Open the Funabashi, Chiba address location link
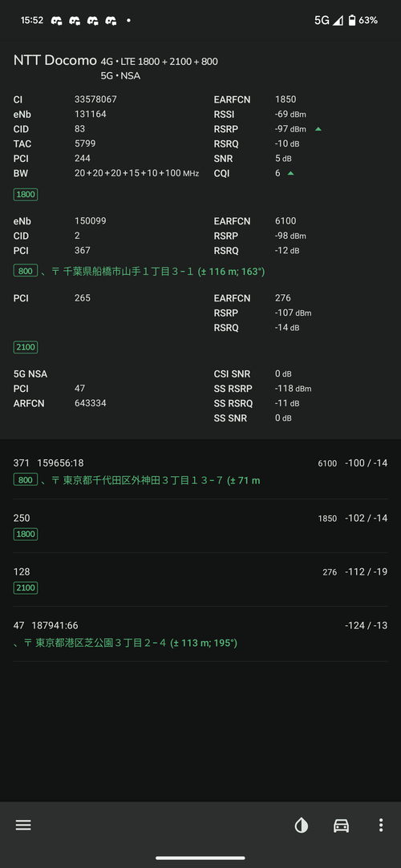Screen dimensions: 401x868 (159, 272)
